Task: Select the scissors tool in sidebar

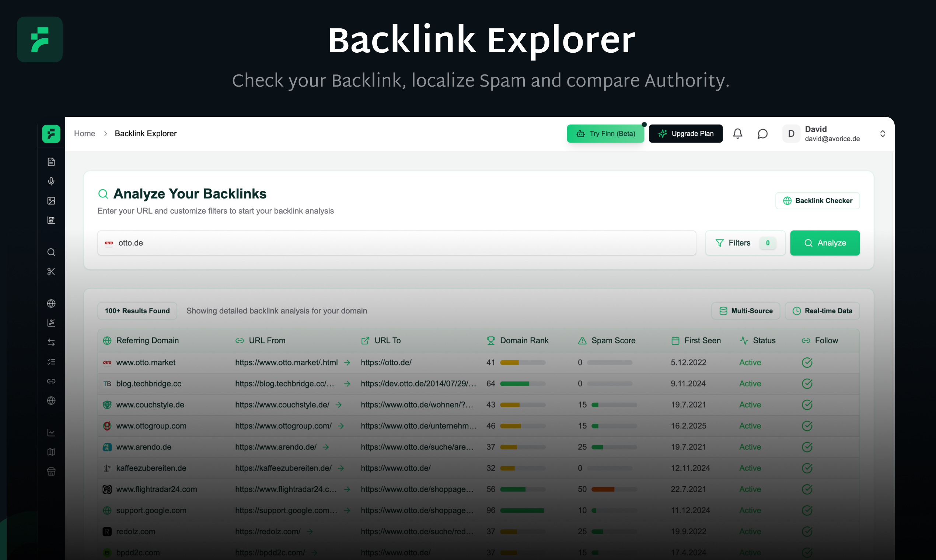Action: 51,272
